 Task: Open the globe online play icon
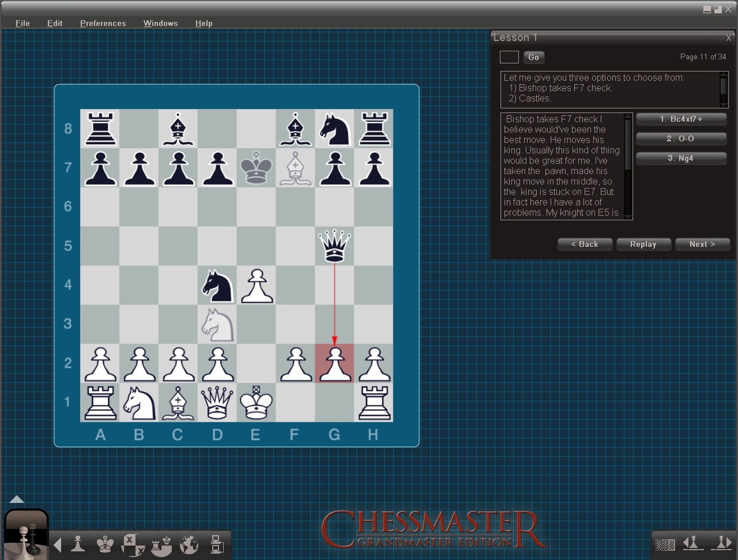pos(189,544)
